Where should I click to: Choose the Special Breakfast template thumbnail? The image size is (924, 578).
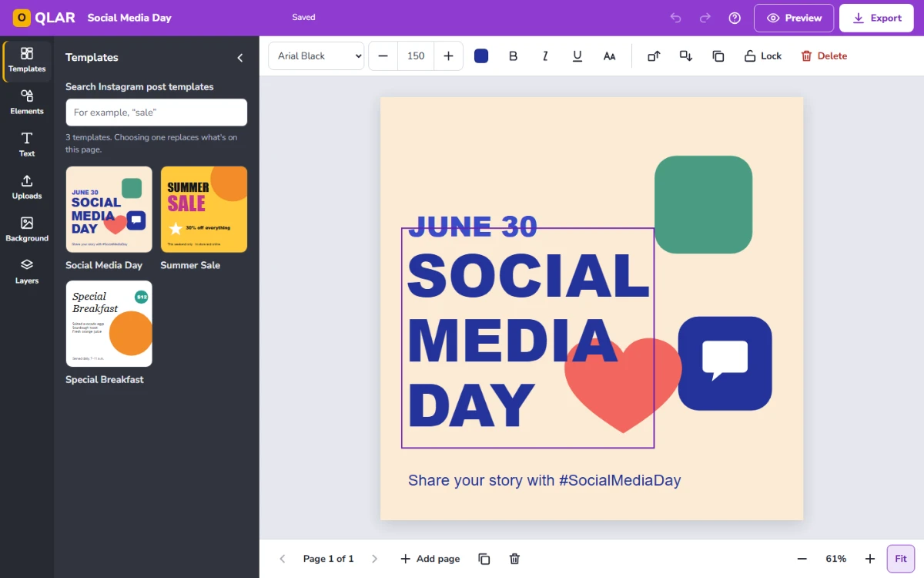[109, 324]
